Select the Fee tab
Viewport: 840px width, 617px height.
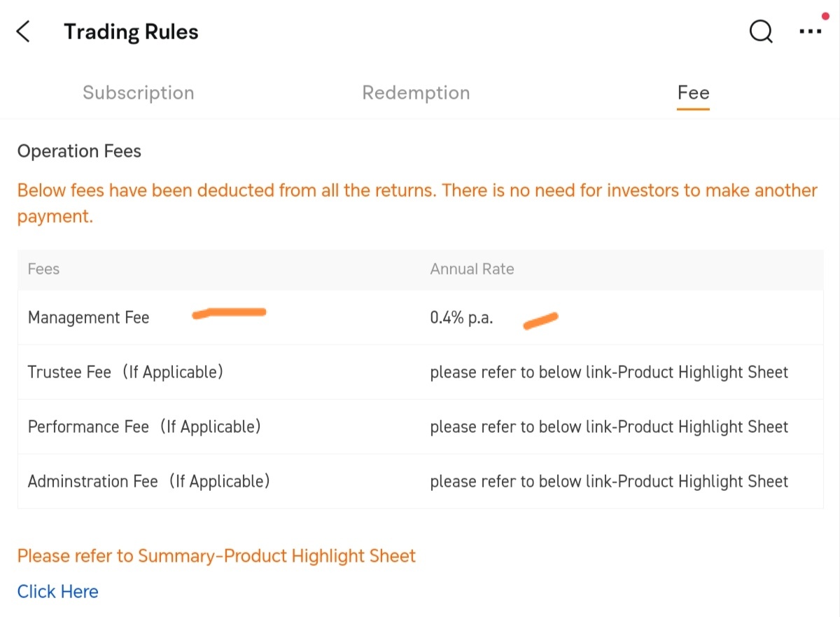click(693, 93)
